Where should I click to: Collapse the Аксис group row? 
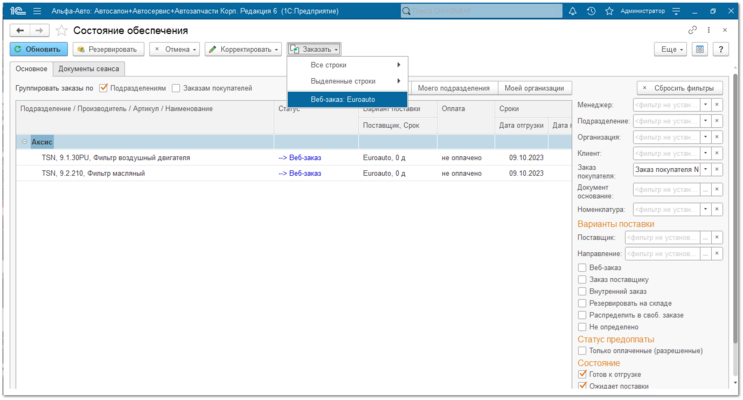click(24, 142)
